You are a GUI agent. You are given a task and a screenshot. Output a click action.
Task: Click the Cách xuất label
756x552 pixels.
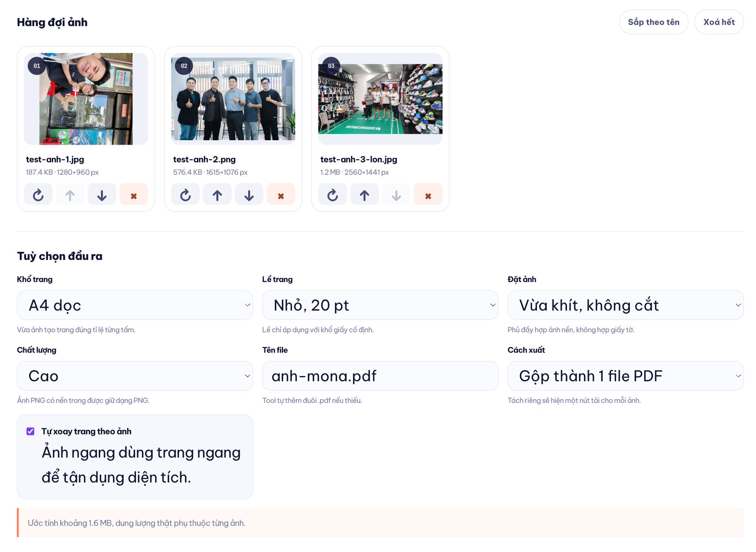(x=526, y=350)
